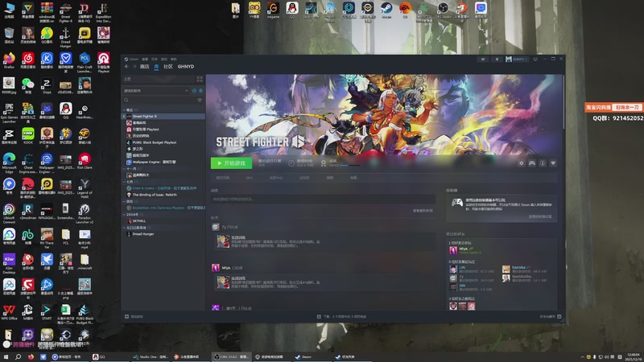The width and height of the screenshot is (644, 362).
Task: Open game info icon
Action: pyautogui.click(x=543, y=163)
